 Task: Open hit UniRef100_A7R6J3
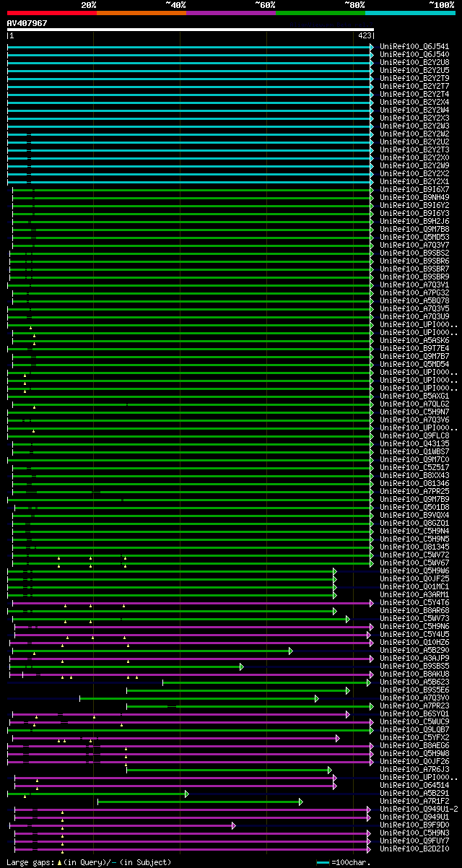[415, 769]
